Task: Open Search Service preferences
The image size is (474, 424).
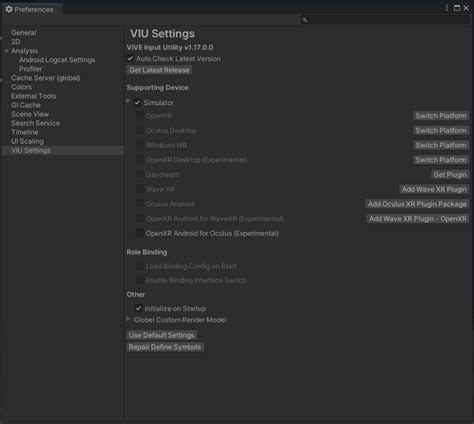Action: (x=35, y=123)
